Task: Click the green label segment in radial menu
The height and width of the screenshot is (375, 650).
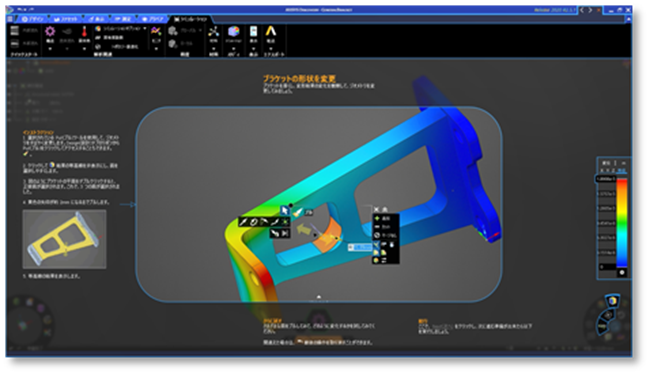Action: (x=602, y=327)
